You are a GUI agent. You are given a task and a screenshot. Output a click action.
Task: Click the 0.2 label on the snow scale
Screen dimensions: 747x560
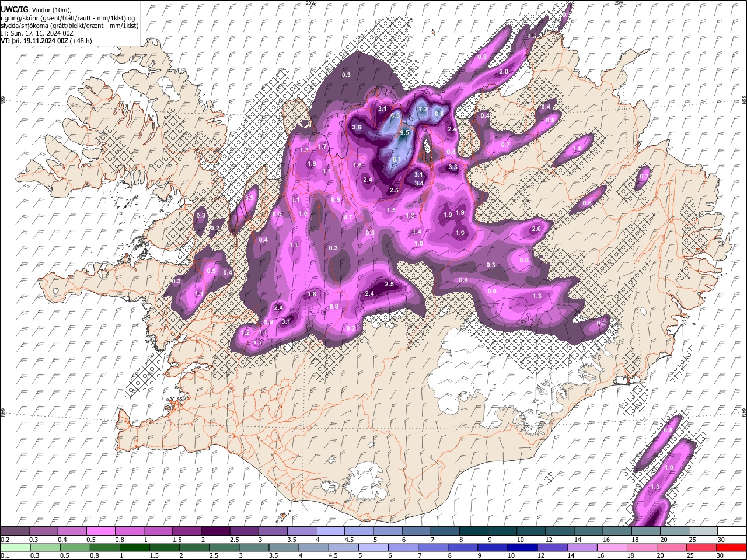(5, 540)
